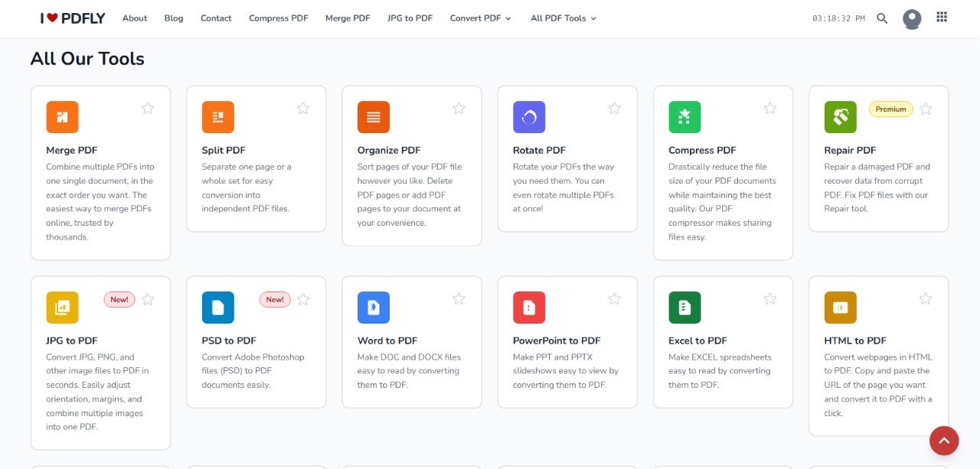980x469 pixels.
Task: Click the Split PDF card title
Action: (x=224, y=150)
